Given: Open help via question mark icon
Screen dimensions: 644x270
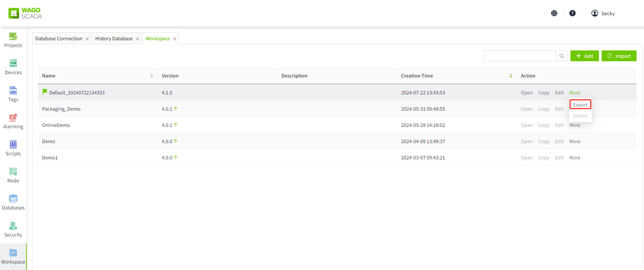Looking at the screenshot, I should pyautogui.click(x=572, y=13).
